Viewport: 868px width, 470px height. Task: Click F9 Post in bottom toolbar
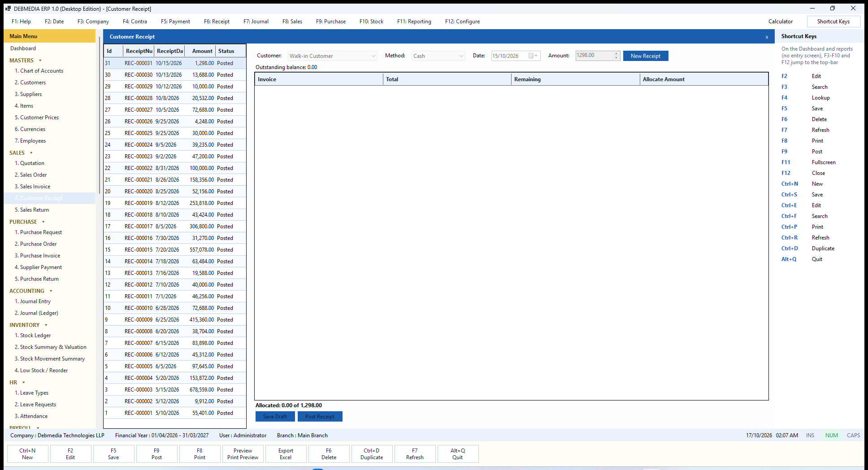(156, 454)
